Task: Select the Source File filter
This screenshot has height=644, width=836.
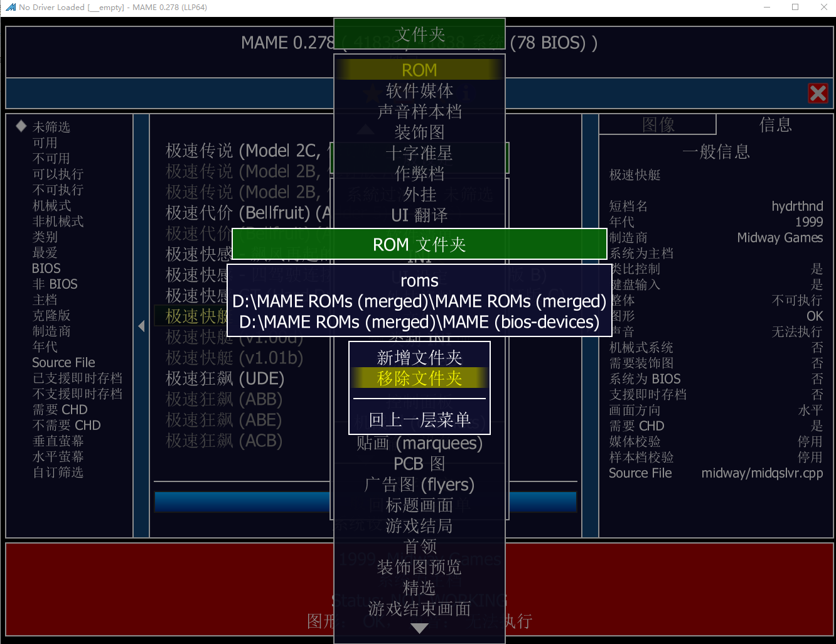Action: (x=63, y=362)
